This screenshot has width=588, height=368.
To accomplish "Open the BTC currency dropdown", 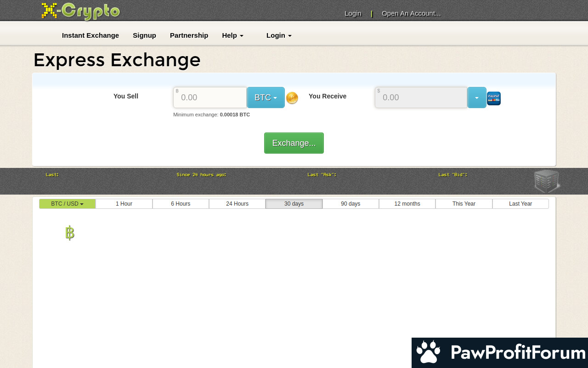I will tap(266, 98).
